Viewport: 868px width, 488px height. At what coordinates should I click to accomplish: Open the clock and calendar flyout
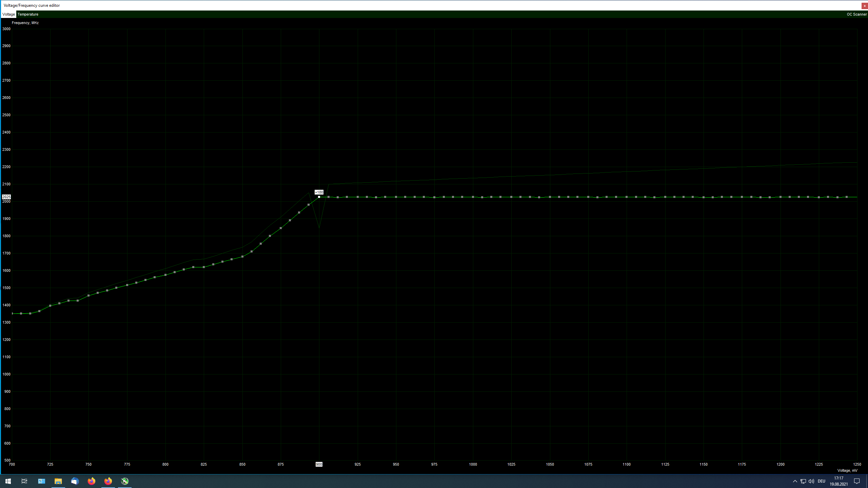point(839,481)
